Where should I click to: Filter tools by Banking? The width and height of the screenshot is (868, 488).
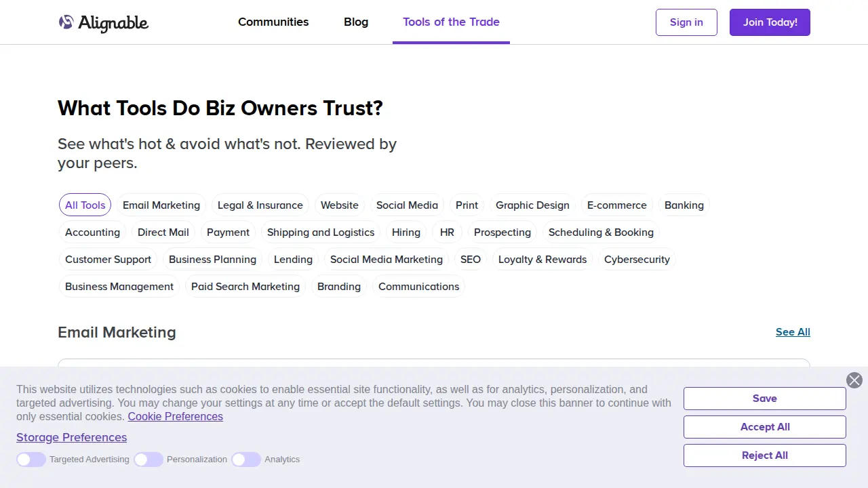coord(684,205)
